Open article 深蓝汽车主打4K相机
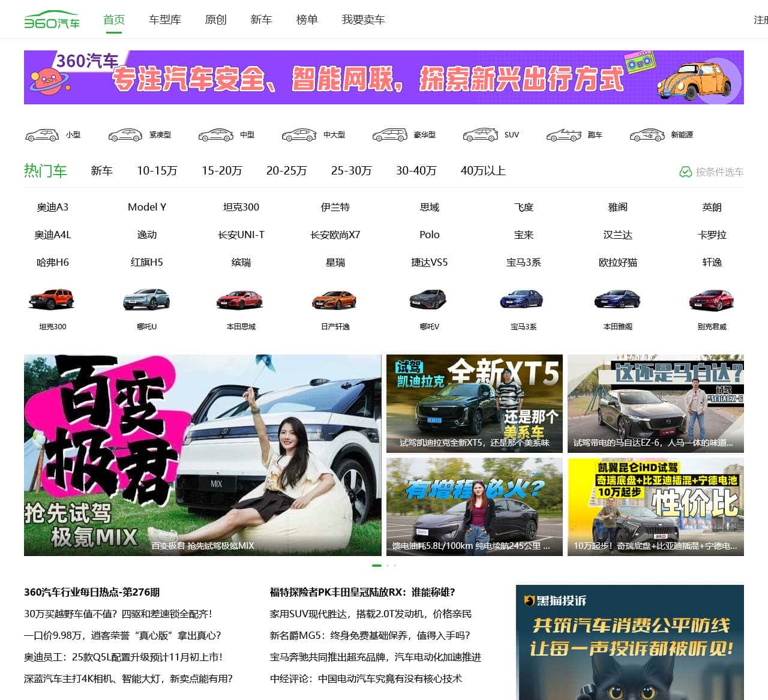This screenshot has height=700, width=768. 128,678
